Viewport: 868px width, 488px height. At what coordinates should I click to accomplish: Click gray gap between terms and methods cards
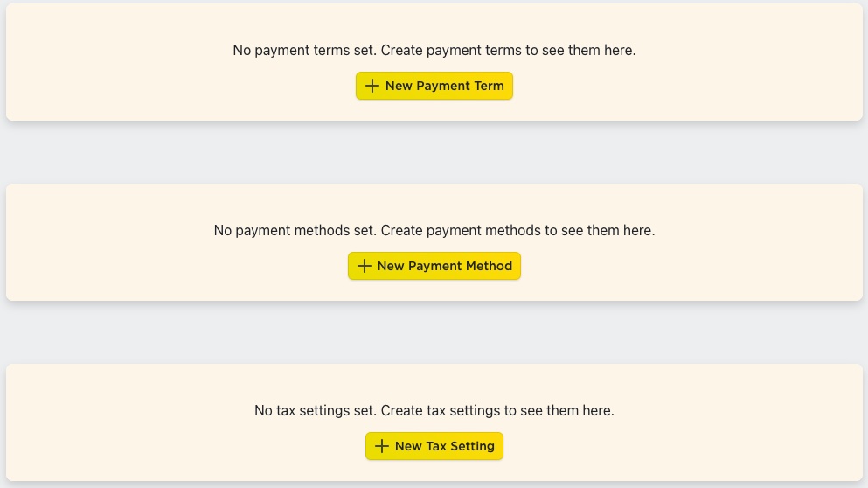click(x=434, y=152)
